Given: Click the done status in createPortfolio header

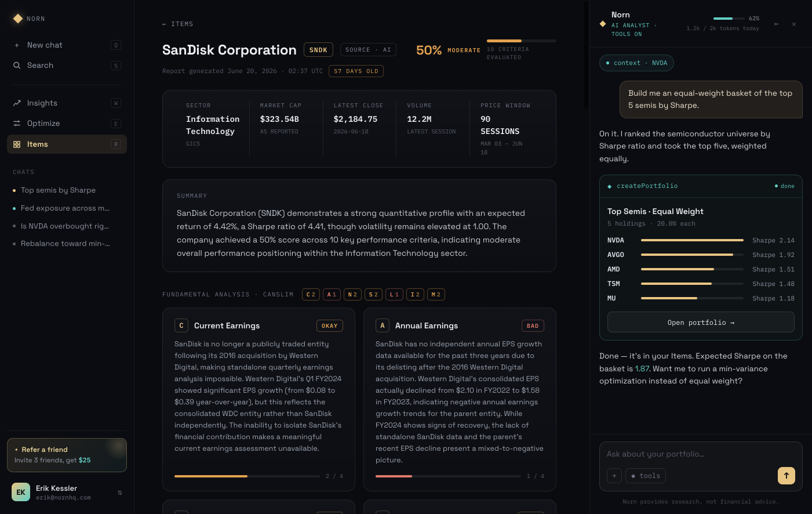Looking at the screenshot, I should tap(785, 186).
